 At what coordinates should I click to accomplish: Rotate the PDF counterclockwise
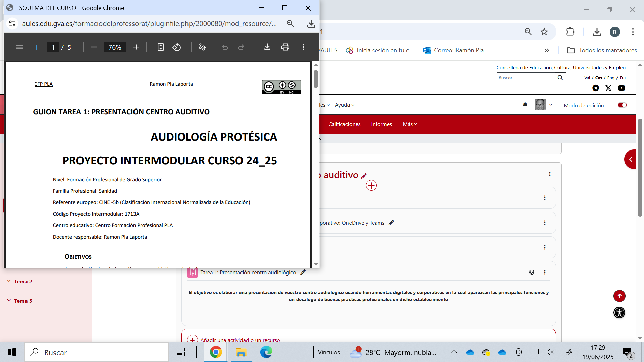pyautogui.click(x=177, y=47)
